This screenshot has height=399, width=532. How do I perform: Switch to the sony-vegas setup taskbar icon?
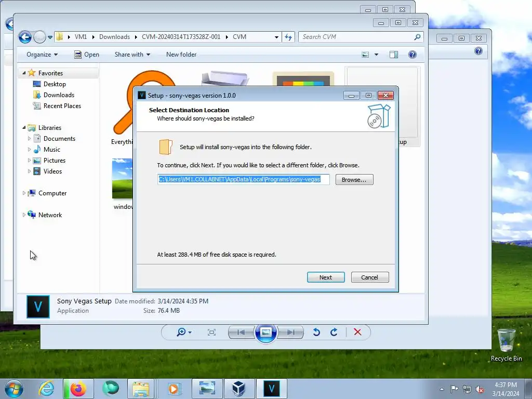click(271, 389)
